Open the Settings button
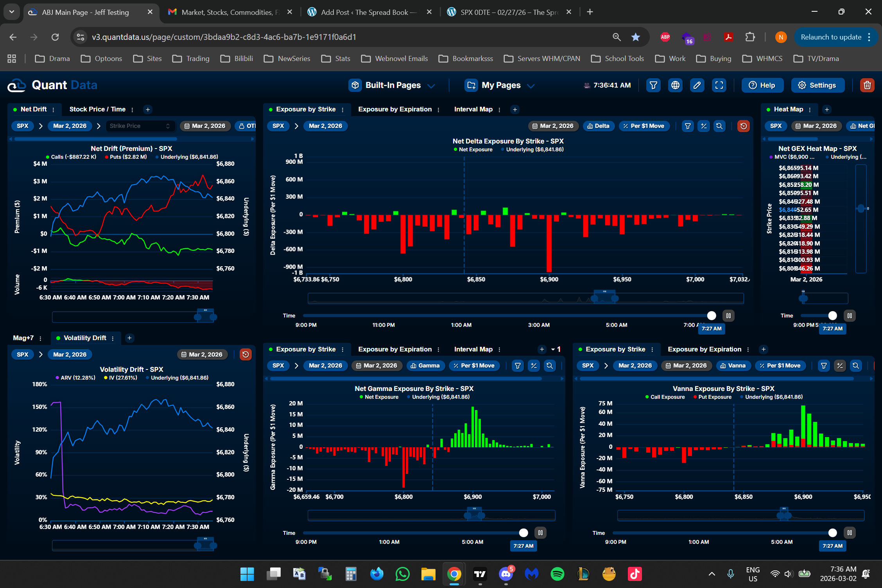 pos(817,85)
